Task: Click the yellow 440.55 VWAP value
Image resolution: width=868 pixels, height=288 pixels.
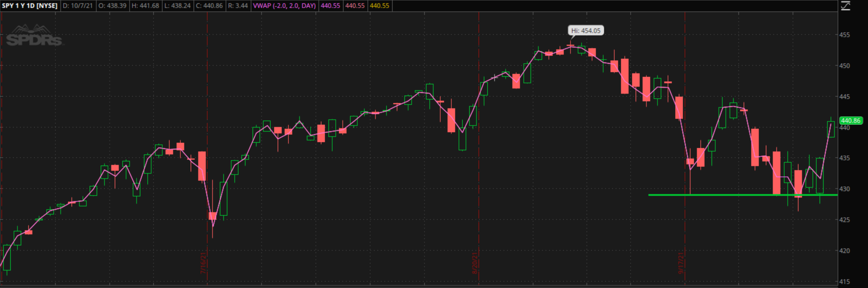Action: pos(379,6)
